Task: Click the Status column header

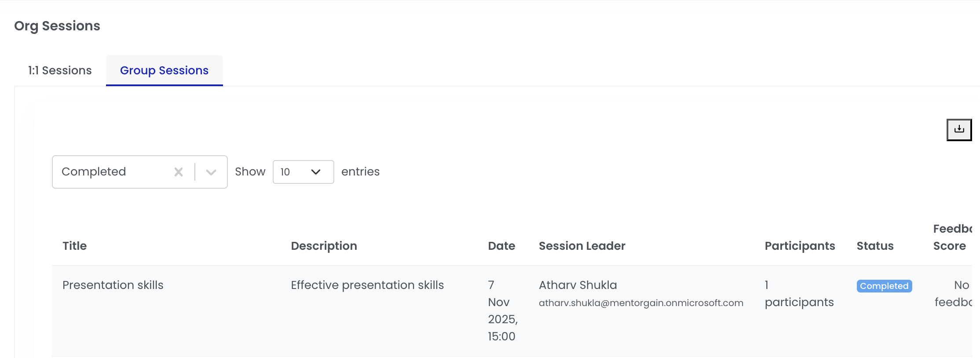Action: click(875, 246)
